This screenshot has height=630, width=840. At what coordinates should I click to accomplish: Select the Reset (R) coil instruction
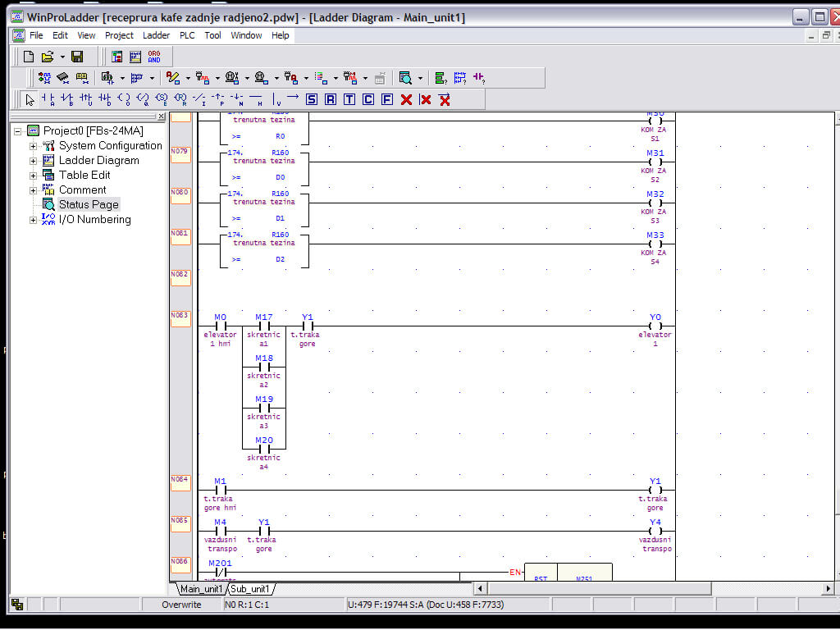331,99
